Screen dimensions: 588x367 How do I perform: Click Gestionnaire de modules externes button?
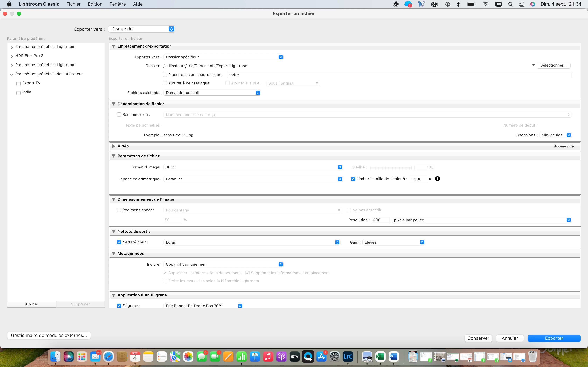point(49,335)
